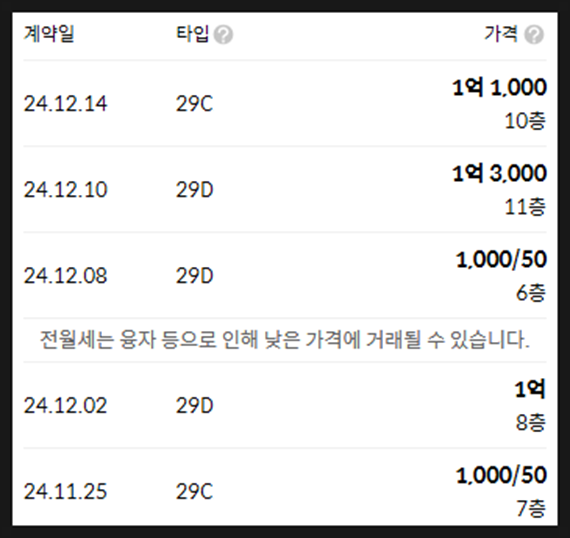Screen dimensions: 570x538
Task: Click 29D type in 24.12.02 row
Action: [x=194, y=405]
